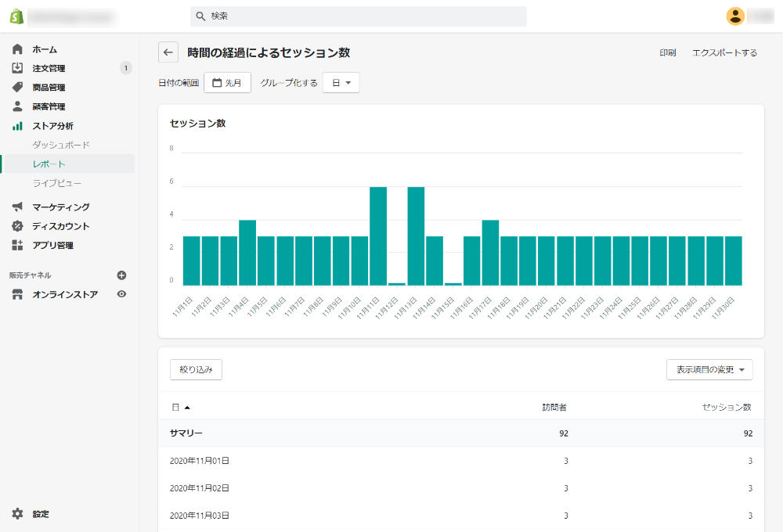783x532 pixels.
Task: Add a sales channel with plus icon
Action: (121, 275)
